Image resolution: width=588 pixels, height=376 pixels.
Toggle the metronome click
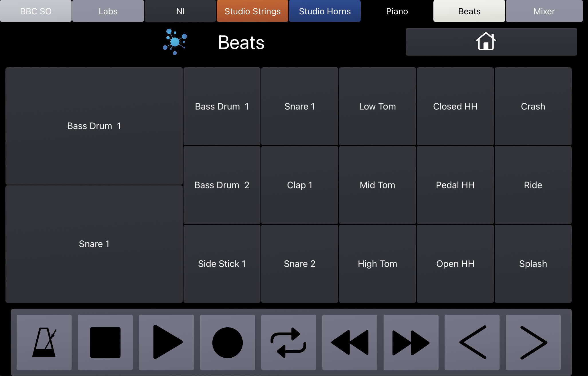[x=44, y=342]
